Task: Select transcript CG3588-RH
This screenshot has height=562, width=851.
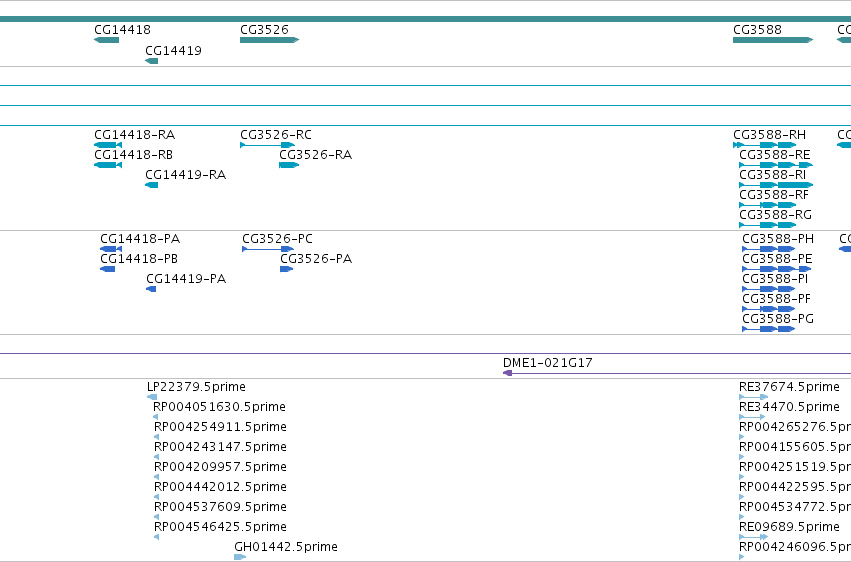Action: tap(764, 145)
